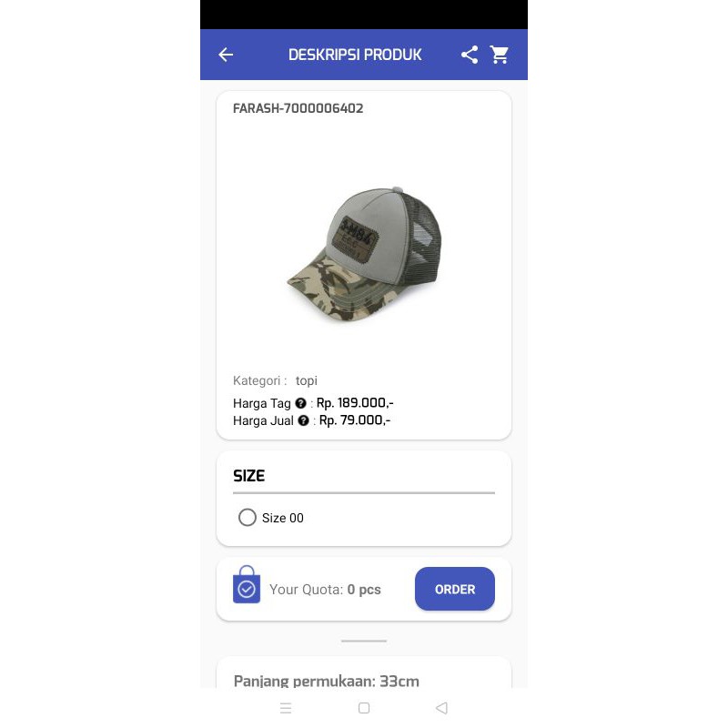Screen dimensions: 728x728
Task: Tap the Rp. 79.000 selling price
Action: pos(355,420)
